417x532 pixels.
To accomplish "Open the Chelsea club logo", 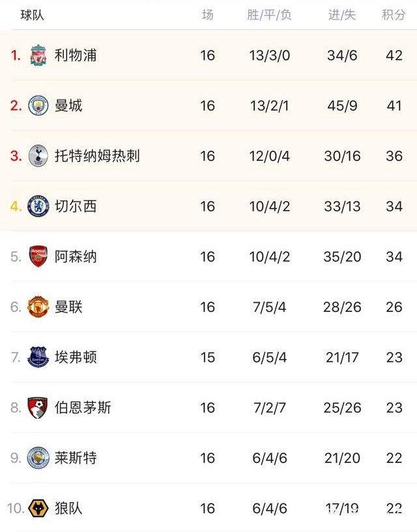I will click(x=39, y=206).
